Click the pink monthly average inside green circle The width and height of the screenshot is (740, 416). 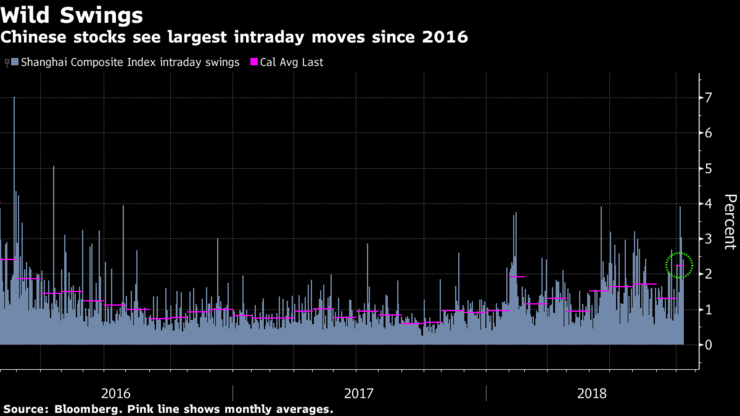click(680, 266)
